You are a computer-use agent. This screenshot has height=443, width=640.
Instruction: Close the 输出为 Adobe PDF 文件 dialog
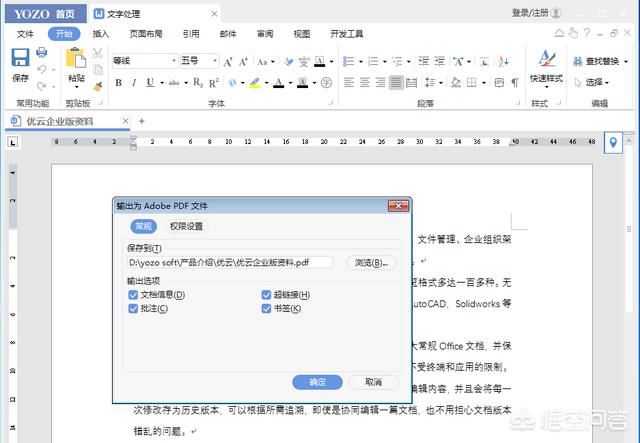[398, 206]
